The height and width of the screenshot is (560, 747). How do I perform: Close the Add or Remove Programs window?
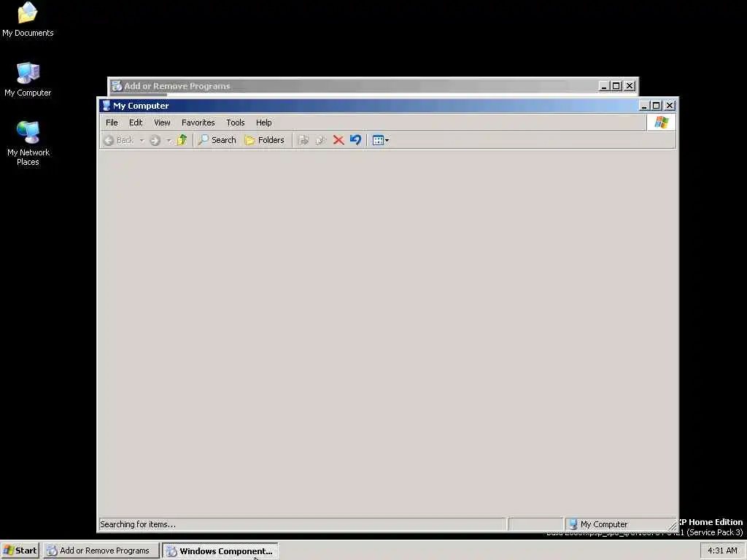click(630, 86)
